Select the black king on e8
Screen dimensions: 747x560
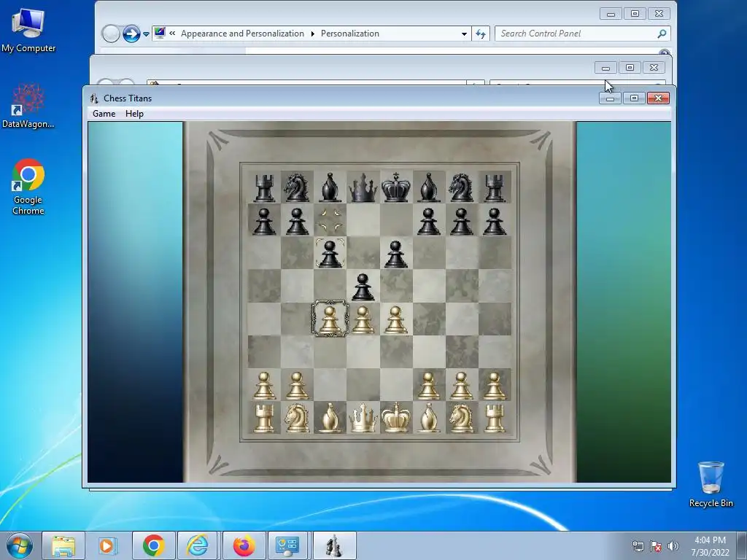coord(396,187)
